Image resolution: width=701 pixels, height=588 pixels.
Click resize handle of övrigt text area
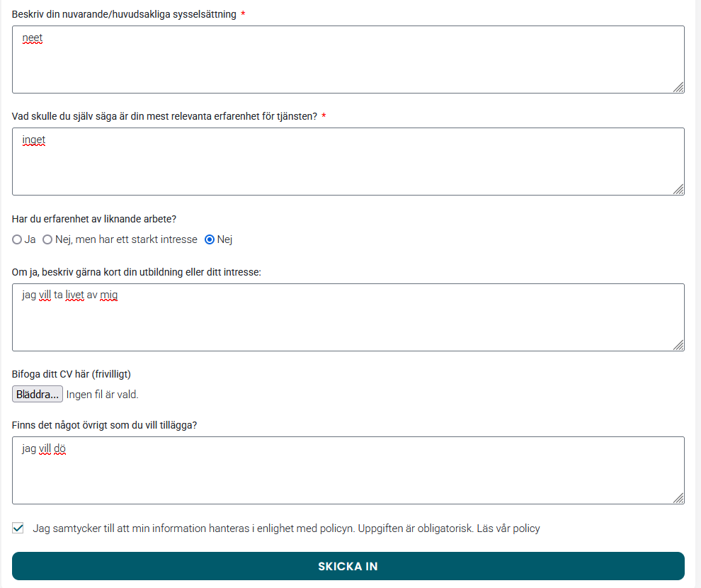678,499
